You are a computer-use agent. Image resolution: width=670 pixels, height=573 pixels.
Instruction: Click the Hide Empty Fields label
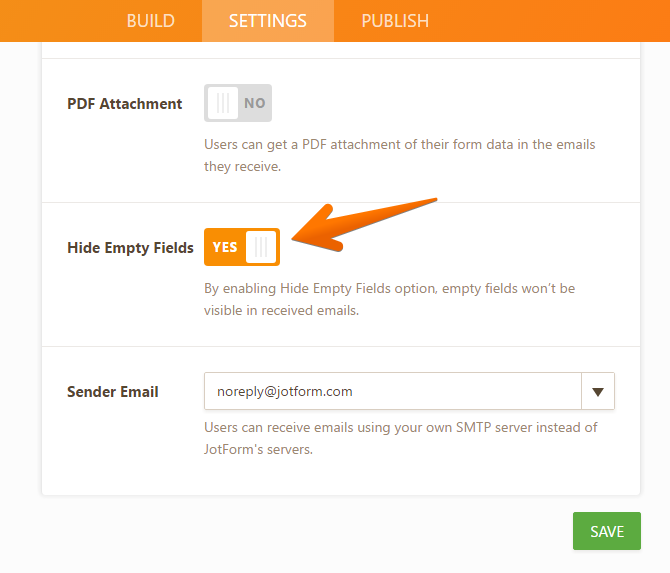tap(130, 248)
